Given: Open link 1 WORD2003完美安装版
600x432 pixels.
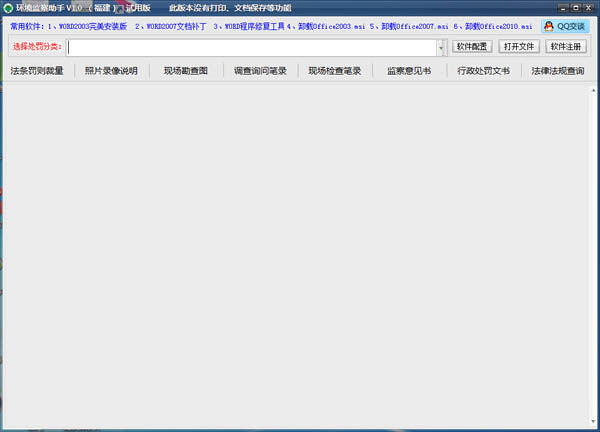Looking at the screenshot, I should 88,26.
